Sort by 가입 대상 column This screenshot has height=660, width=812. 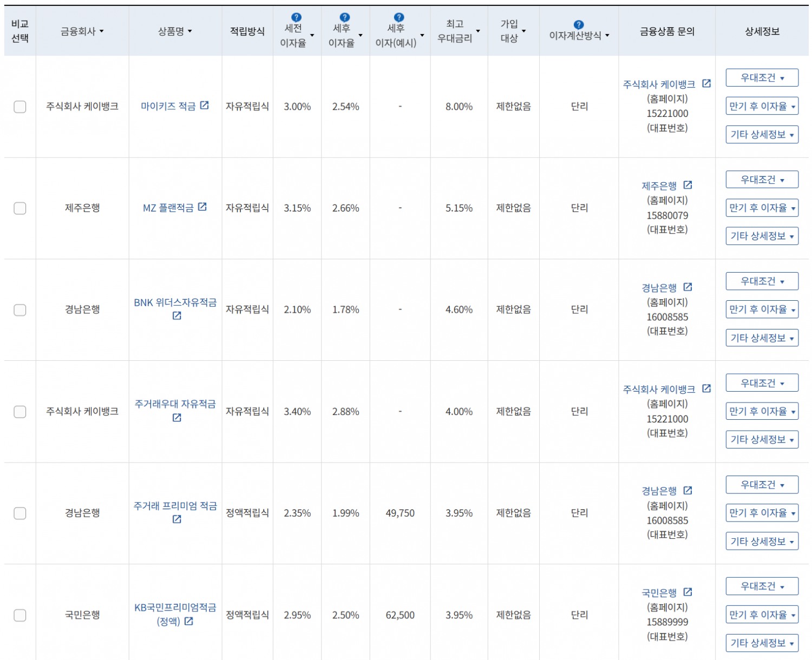[x=513, y=31]
